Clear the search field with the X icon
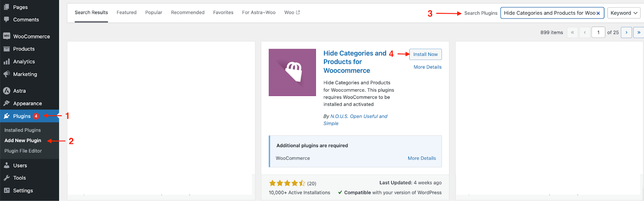The width and height of the screenshot is (644, 201). (598, 13)
